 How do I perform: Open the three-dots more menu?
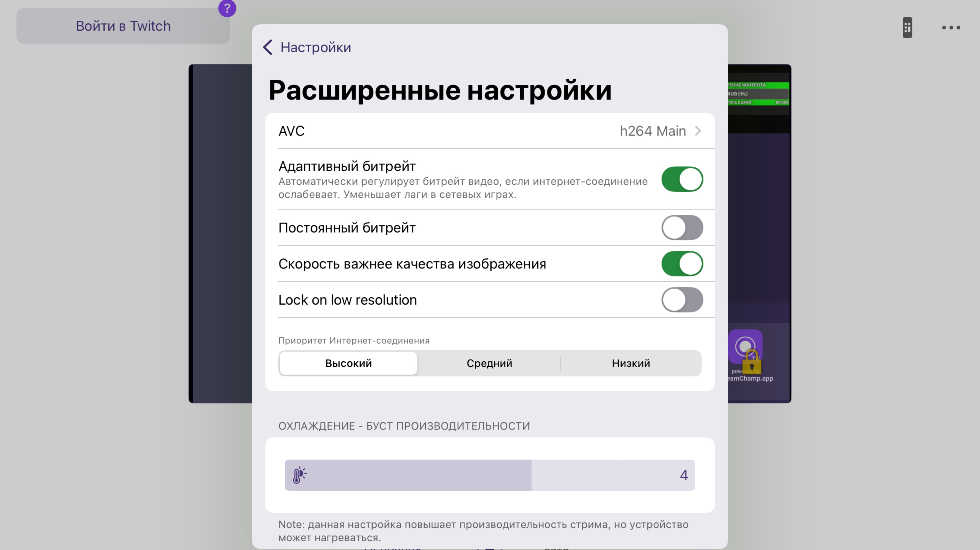click(951, 27)
